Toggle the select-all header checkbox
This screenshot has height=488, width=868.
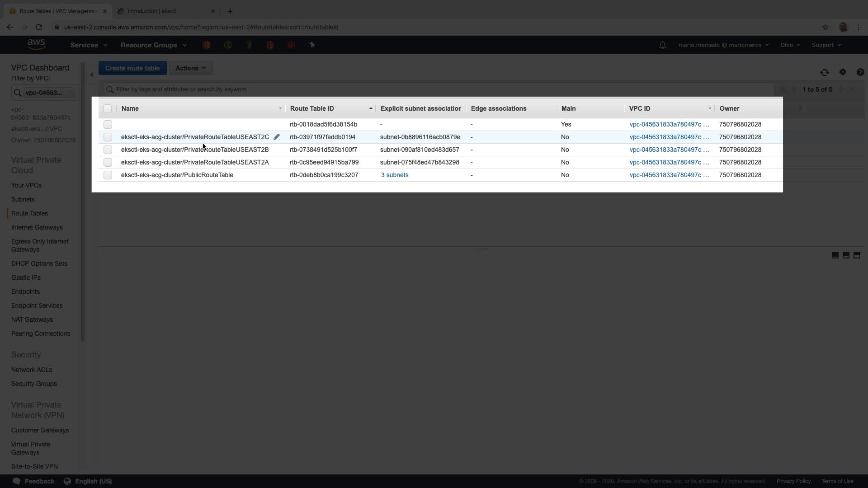click(x=107, y=108)
